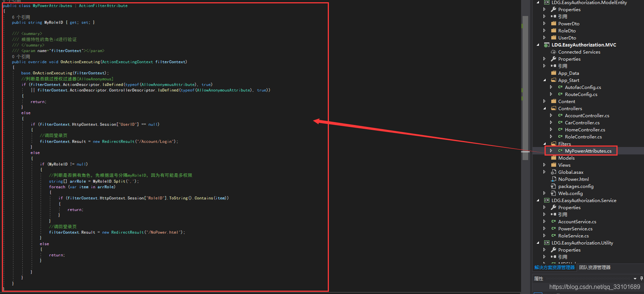Click the pin icon on the 属性 panel
The width and height of the screenshot is (644, 294).
641,278
